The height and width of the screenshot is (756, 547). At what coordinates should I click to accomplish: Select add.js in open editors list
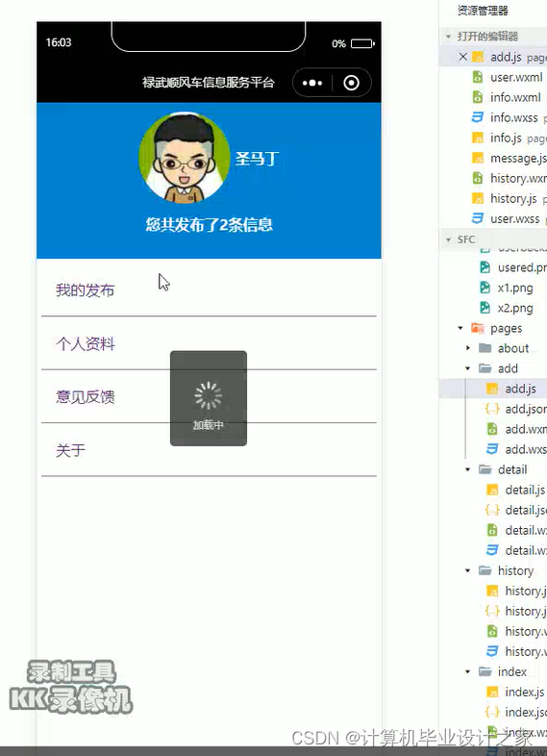click(506, 57)
